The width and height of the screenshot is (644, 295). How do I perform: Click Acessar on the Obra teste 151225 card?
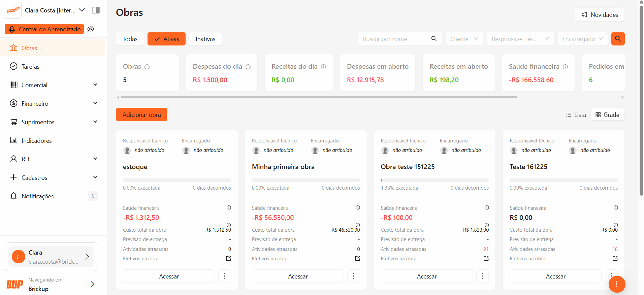pos(426,276)
